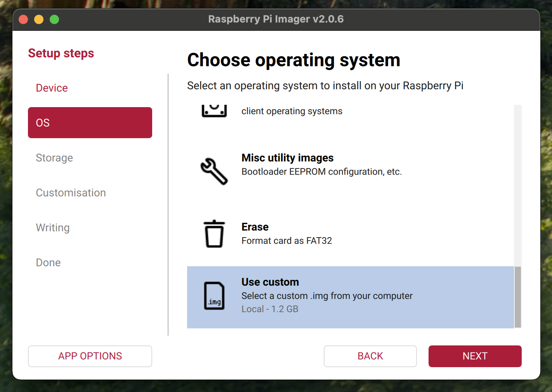Select the OS setup step
This screenshot has height=392, width=552.
pyautogui.click(x=90, y=123)
